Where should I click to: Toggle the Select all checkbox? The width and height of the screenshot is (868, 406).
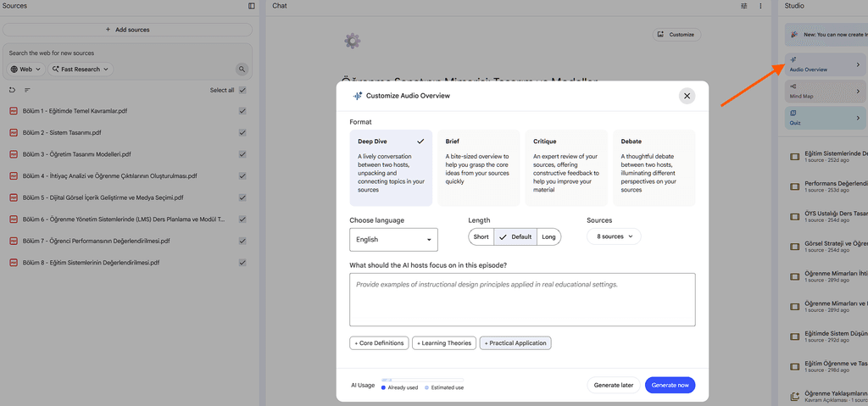(242, 91)
